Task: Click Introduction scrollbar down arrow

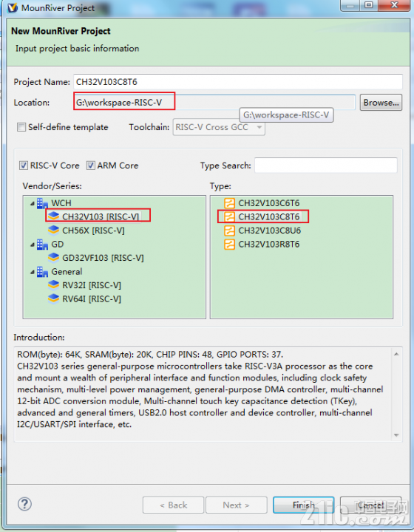Action: tap(396, 435)
